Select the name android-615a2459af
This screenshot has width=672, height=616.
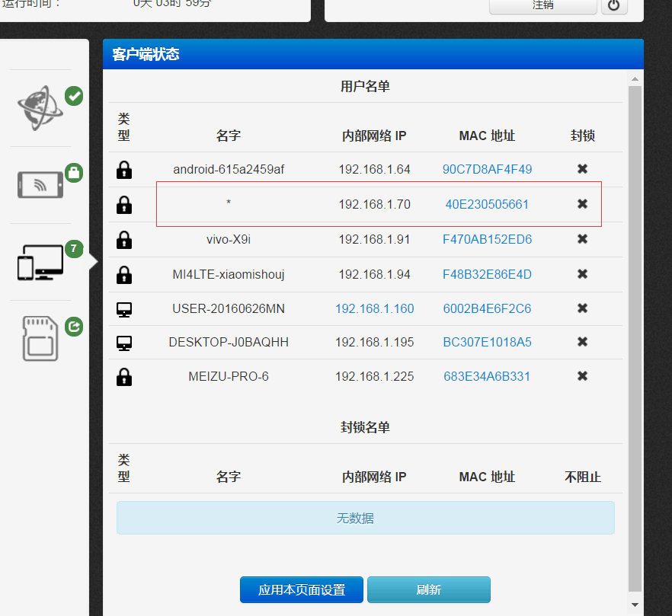[x=229, y=169]
